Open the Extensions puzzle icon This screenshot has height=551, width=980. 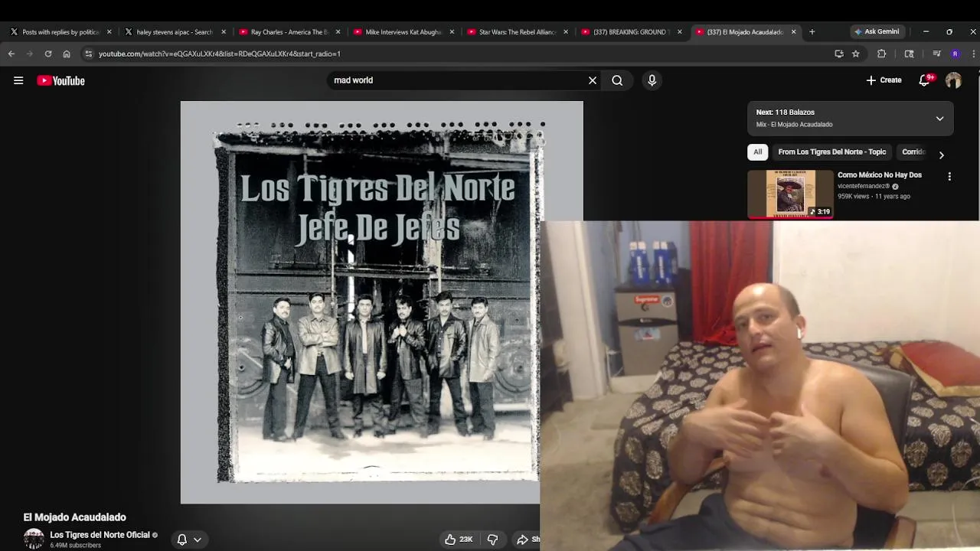(x=882, y=54)
